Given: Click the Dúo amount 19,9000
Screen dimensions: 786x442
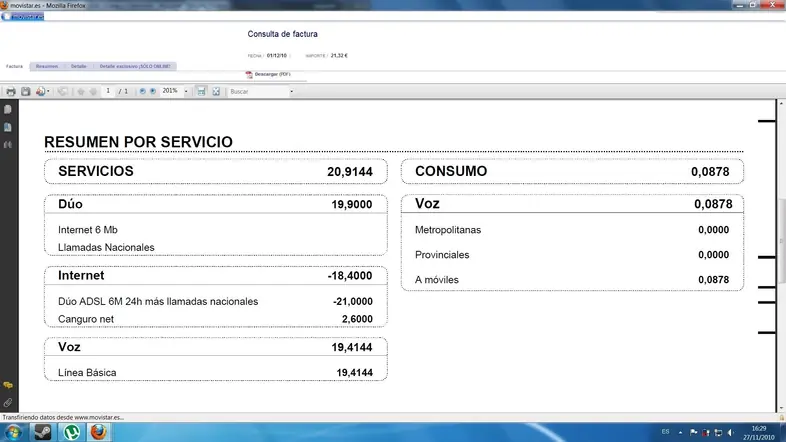Looking at the screenshot, I should 352,204.
